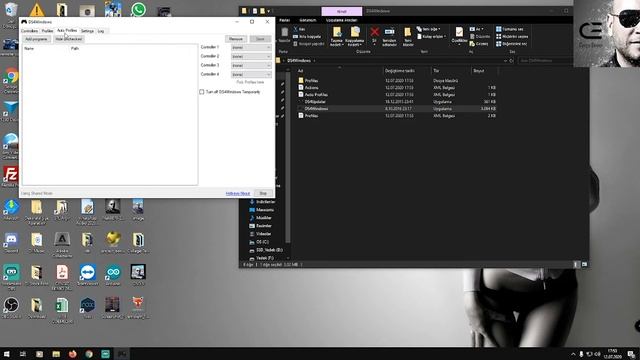Click red Delete (Sil) icon in Explorer ribbon
The height and width of the screenshot is (360, 640).
[x=374, y=33]
